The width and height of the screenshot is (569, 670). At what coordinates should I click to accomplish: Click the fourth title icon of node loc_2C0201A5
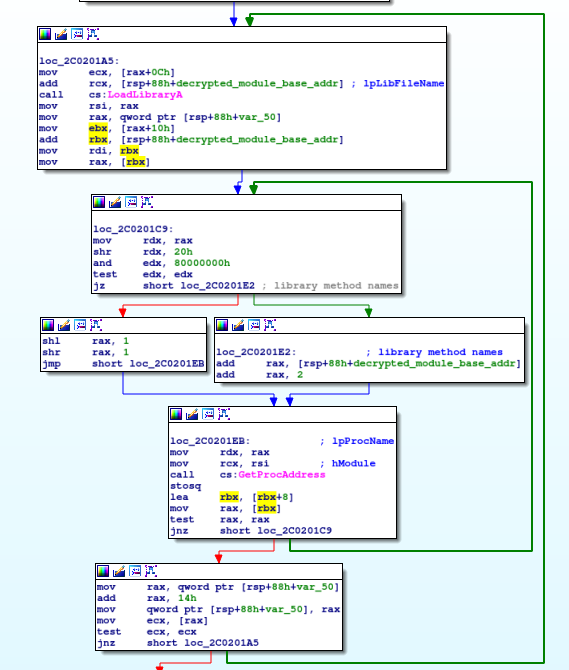(x=93, y=34)
